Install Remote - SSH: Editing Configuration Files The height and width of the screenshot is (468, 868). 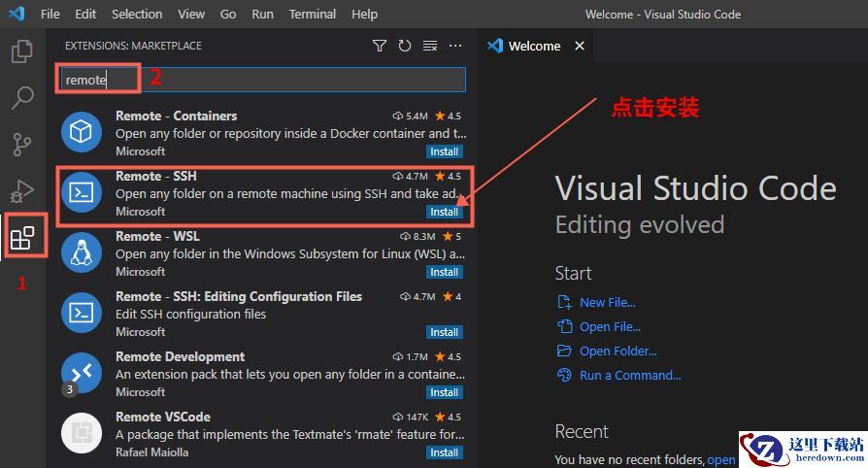445,332
